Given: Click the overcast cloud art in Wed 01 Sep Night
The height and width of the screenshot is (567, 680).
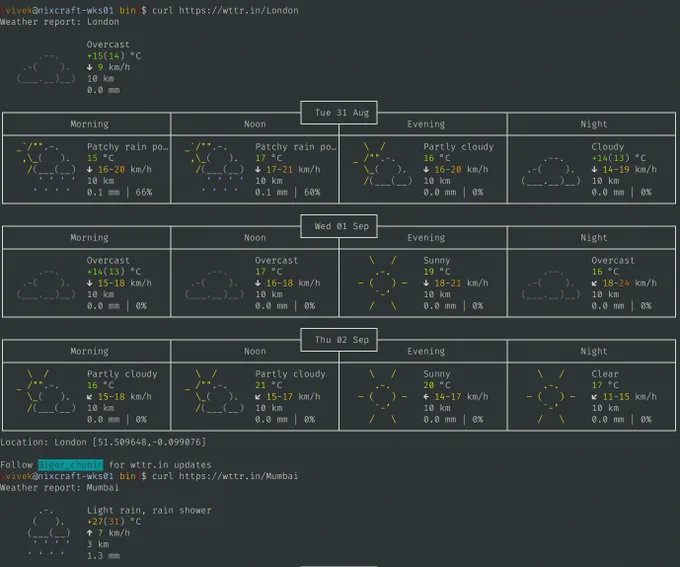Looking at the screenshot, I should tap(551, 284).
